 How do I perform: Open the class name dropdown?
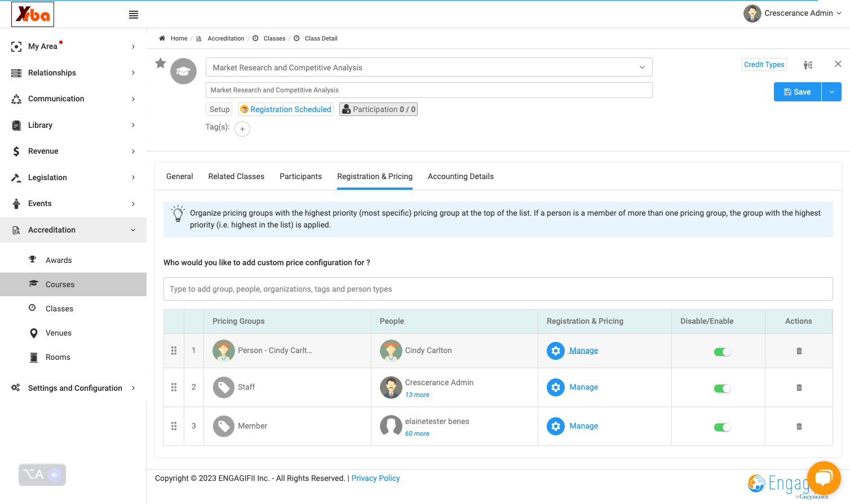pyautogui.click(x=429, y=68)
